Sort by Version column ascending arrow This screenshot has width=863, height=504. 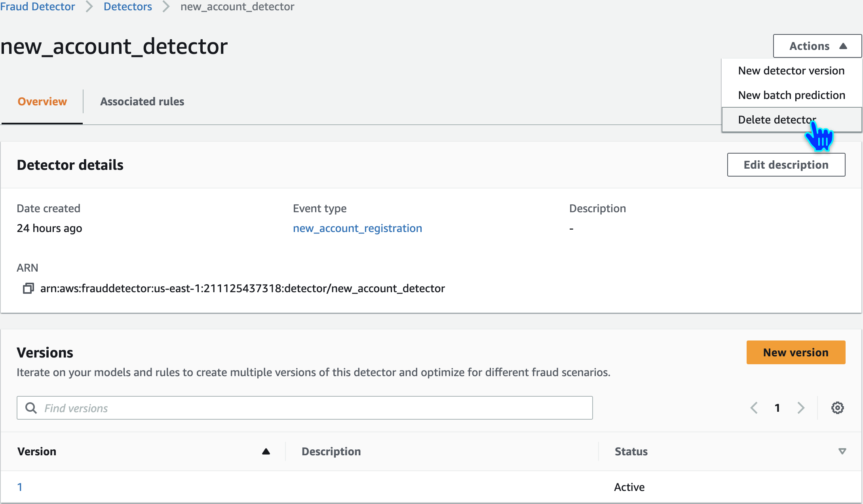tap(266, 451)
